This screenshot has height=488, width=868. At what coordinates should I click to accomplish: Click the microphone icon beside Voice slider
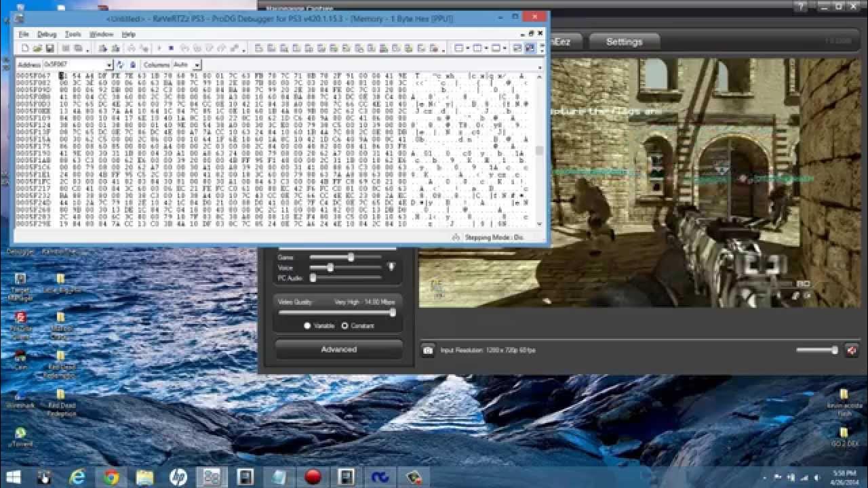(391, 267)
